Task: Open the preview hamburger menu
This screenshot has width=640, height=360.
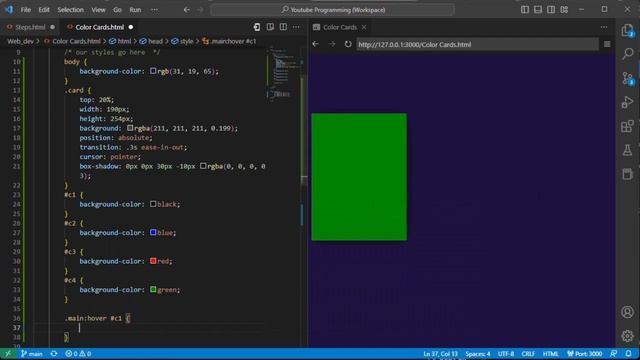Action: point(607,44)
